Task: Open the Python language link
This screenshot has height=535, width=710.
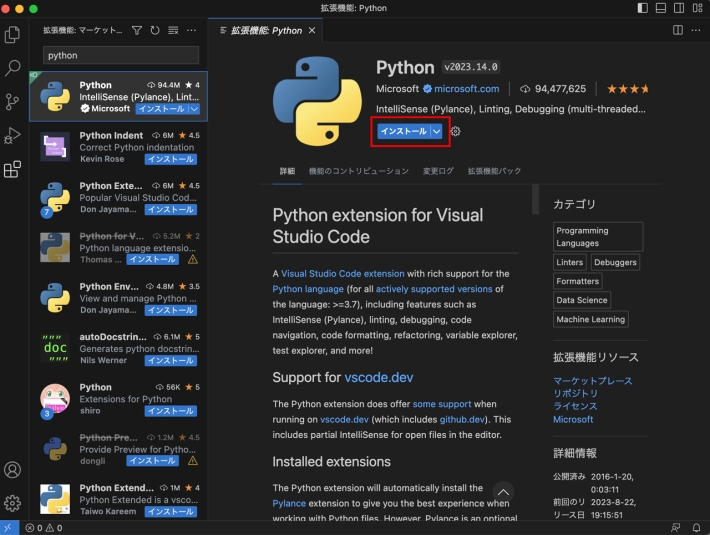Action: point(308,289)
